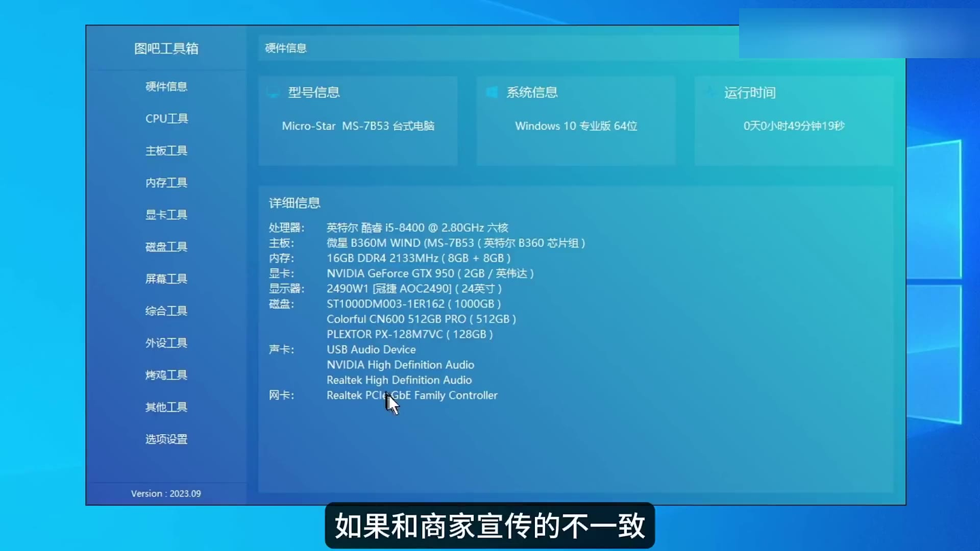Click the NVIDIA High Definition Audio entry
The image size is (980, 551).
point(400,365)
